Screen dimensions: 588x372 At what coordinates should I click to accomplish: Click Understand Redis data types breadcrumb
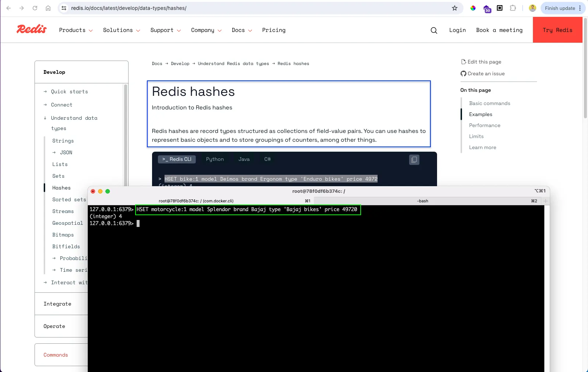pyautogui.click(x=234, y=64)
